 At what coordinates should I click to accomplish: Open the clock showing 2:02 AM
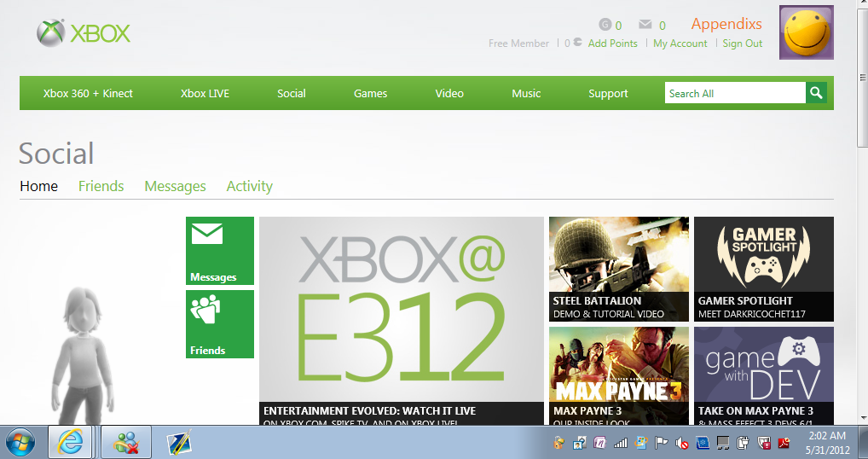[827, 443]
